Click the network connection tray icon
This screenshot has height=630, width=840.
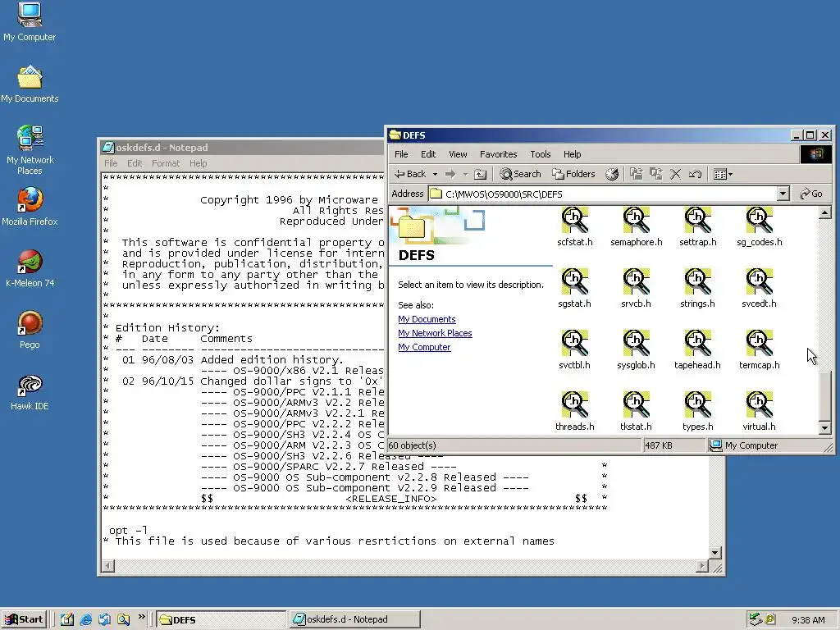(755, 619)
